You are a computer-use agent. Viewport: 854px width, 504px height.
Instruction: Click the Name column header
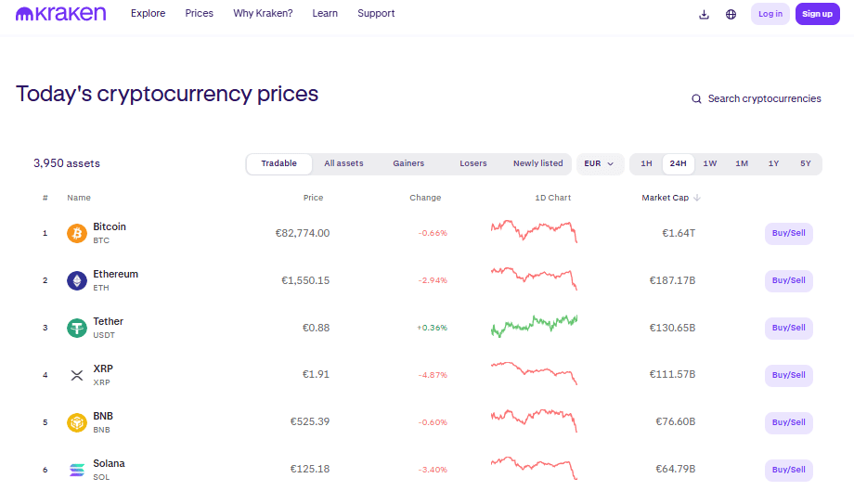point(79,198)
